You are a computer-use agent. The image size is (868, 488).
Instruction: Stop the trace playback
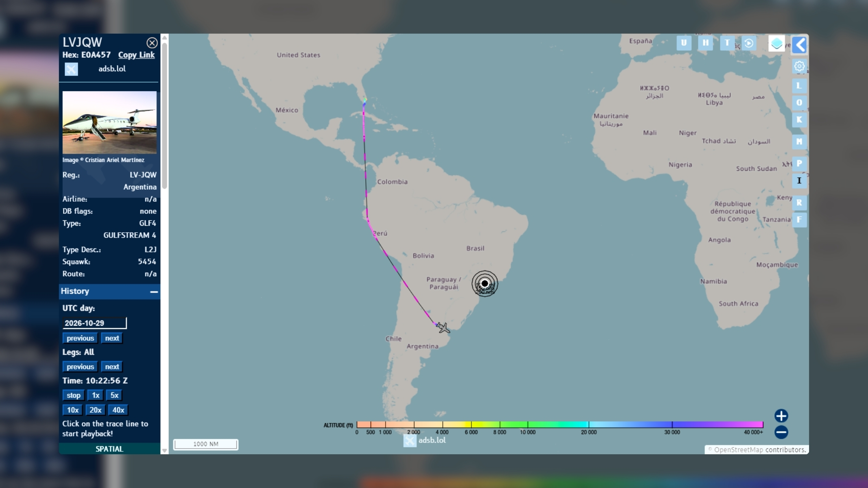pyautogui.click(x=74, y=395)
